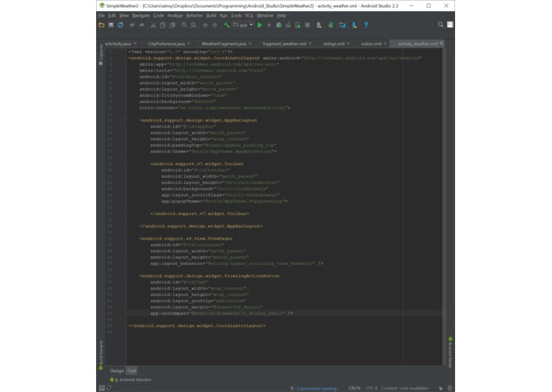Click the user avatar icon at toolbar end

450,25
